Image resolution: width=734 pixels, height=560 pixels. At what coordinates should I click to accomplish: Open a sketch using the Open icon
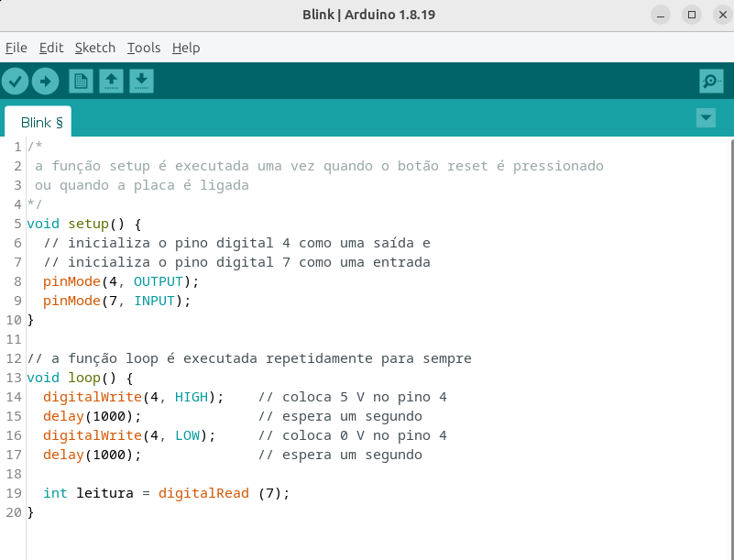click(111, 82)
